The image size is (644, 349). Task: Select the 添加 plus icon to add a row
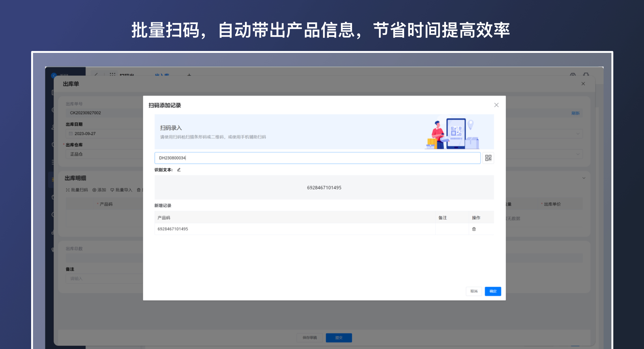[94, 190]
